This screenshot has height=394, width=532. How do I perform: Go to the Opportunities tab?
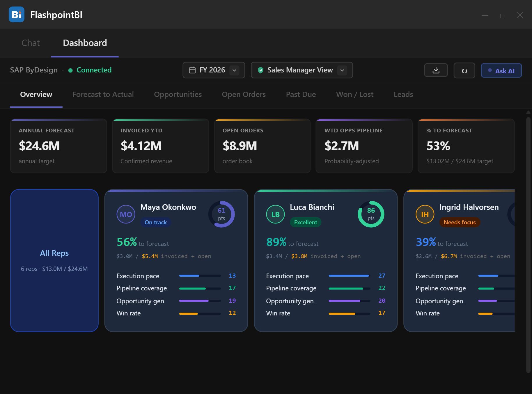[178, 95]
